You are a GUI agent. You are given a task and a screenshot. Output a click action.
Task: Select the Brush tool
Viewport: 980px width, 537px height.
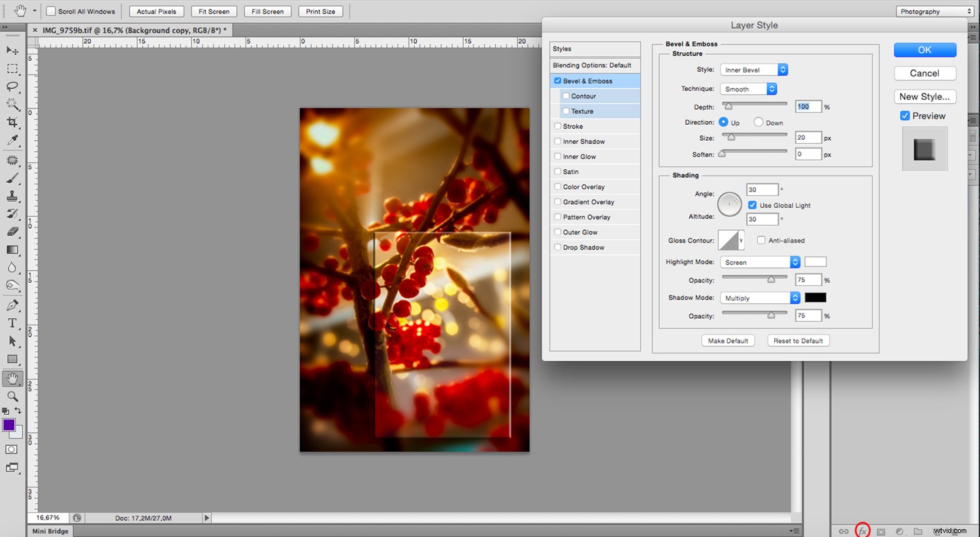(12, 178)
